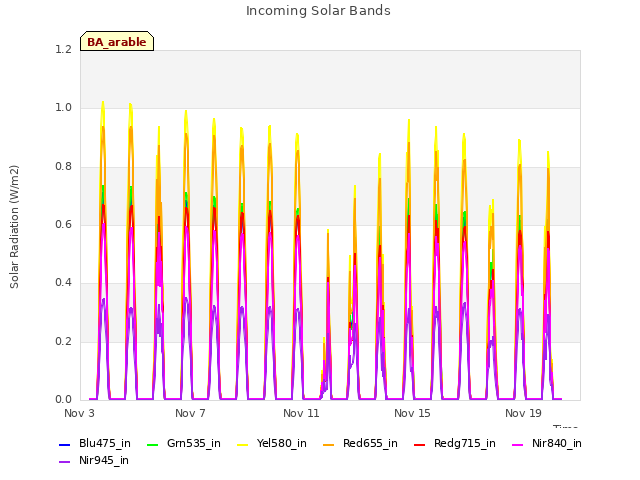Click the Nov 3 x-axis tick label

click(x=79, y=413)
